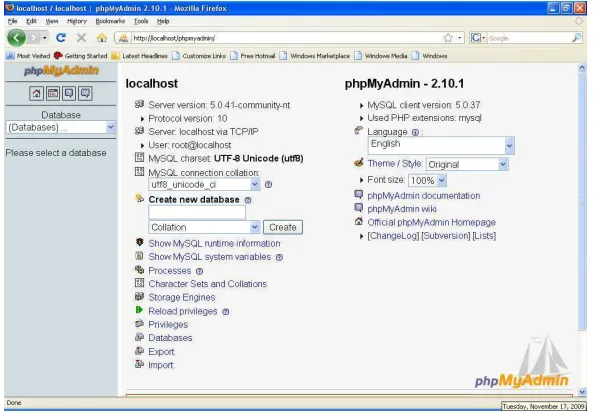Open the Getting Started bookmark
Viewport: 596px width, 416px height.
point(81,56)
